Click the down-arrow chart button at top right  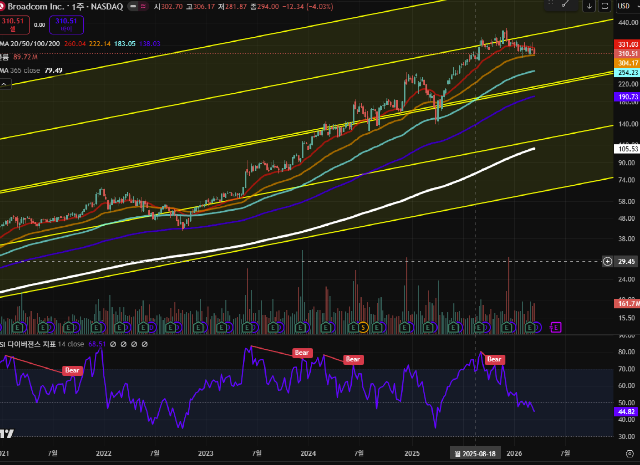click(x=589, y=6)
